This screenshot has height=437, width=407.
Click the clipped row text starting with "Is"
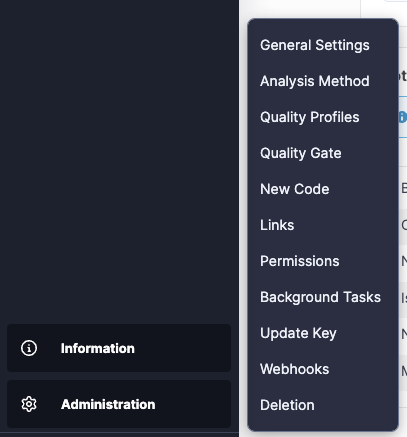(404, 298)
